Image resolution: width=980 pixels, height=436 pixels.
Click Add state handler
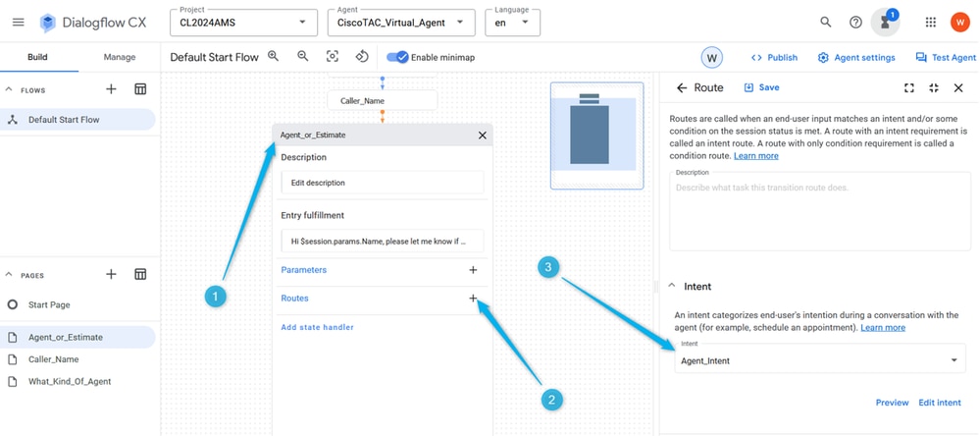click(318, 327)
